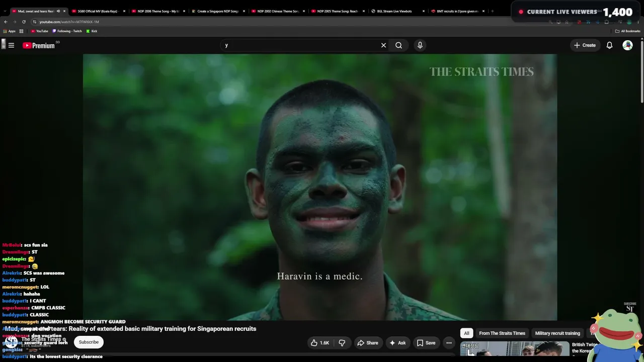Click the video player showing Haravin
644x362 pixels.
tap(320, 187)
